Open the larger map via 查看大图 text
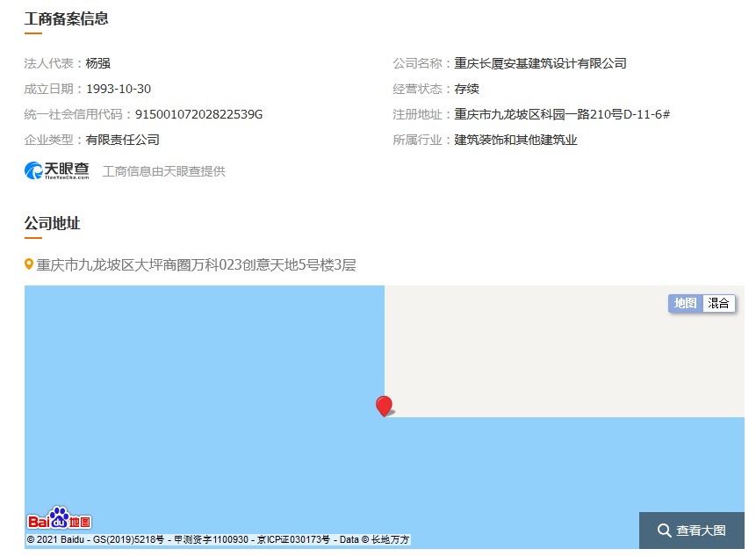756x556 pixels. tap(701, 531)
